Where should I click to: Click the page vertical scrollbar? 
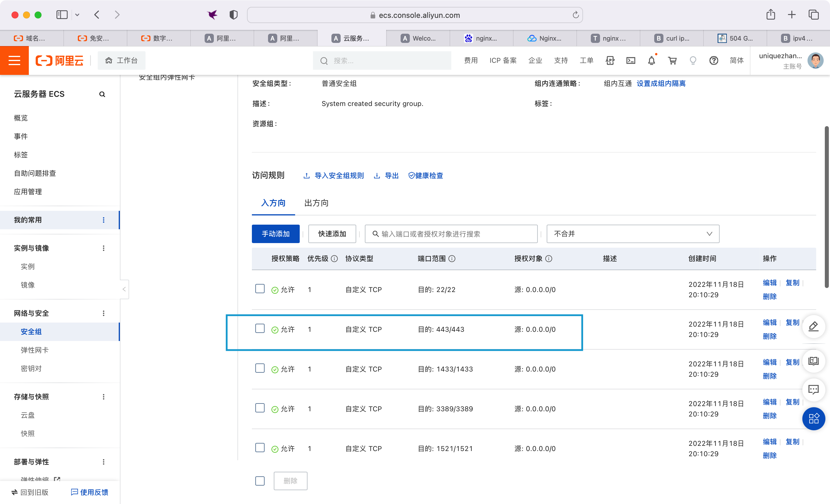click(x=826, y=207)
